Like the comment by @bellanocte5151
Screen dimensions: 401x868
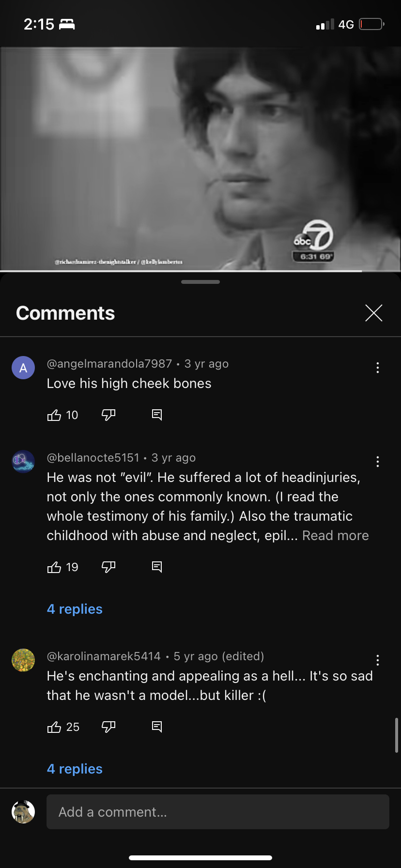[x=54, y=567]
